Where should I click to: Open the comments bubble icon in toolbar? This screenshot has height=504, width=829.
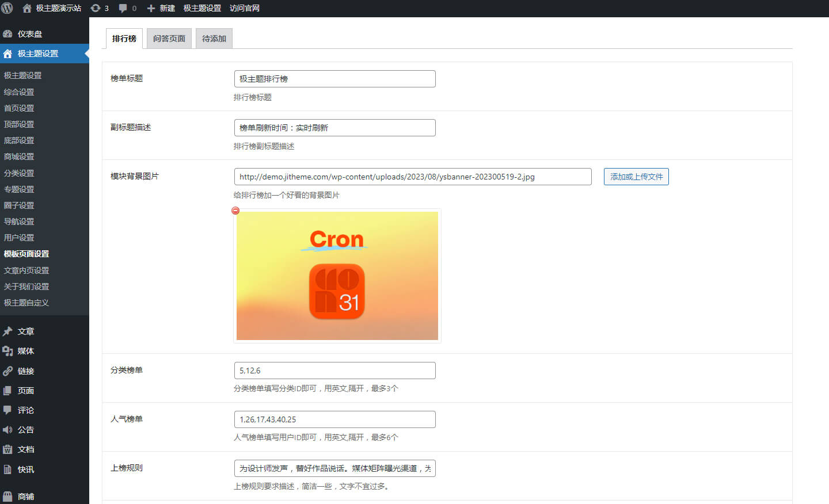(x=123, y=8)
